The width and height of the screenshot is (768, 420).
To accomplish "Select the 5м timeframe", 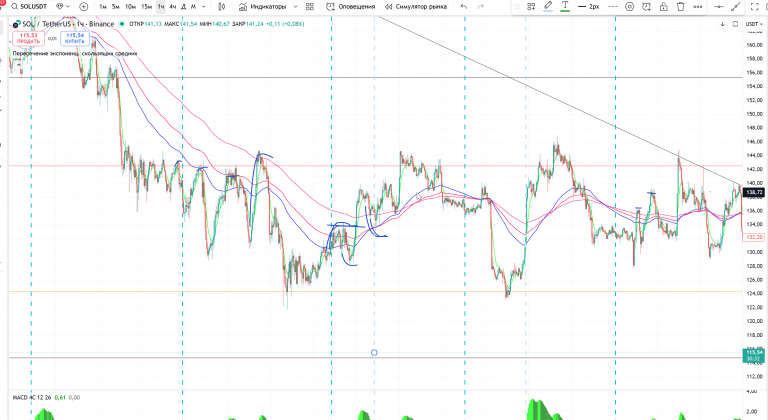I will pos(116,6).
